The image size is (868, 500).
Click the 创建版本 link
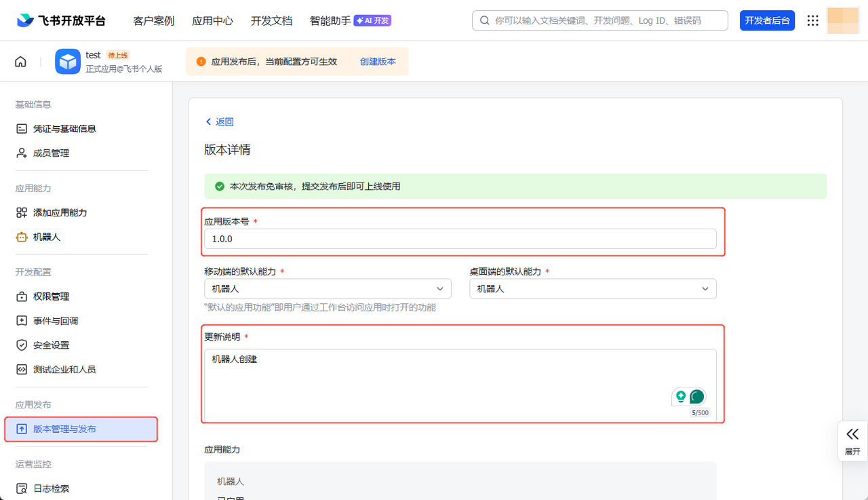(378, 62)
